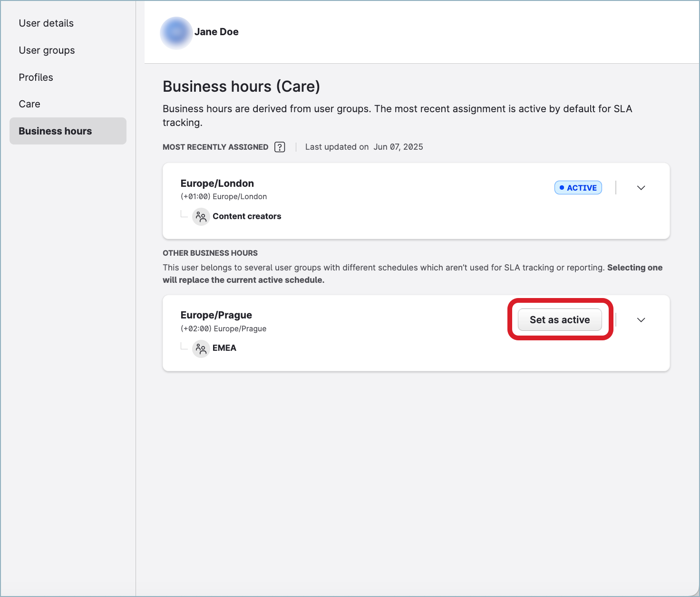
Task: Click Jane Doe's avatar picture
Action: (176, 32)
